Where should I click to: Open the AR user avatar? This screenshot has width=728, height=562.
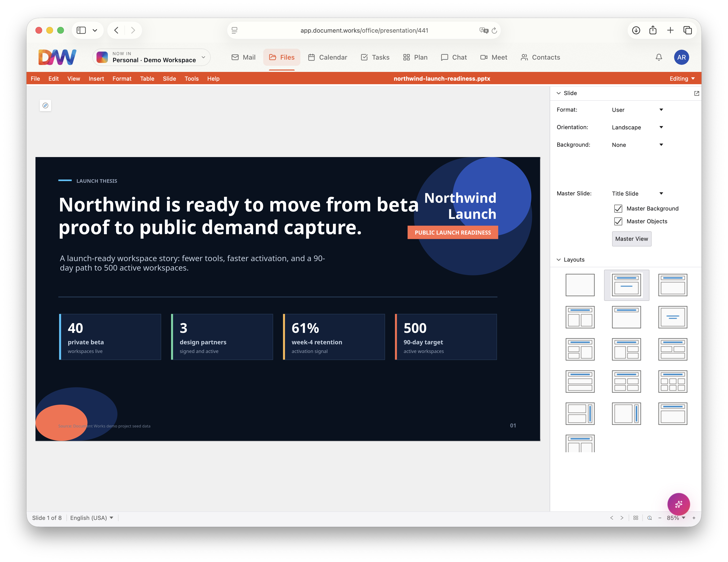coord(681,57)
